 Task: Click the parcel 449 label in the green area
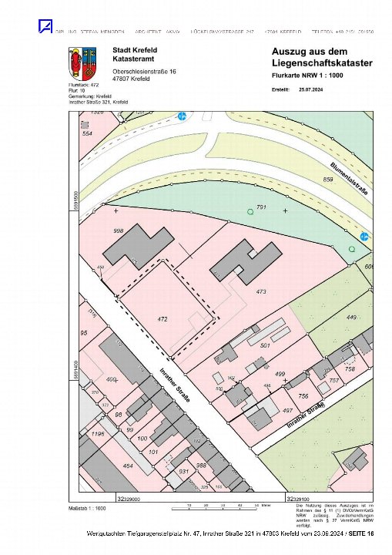point(351,318)
